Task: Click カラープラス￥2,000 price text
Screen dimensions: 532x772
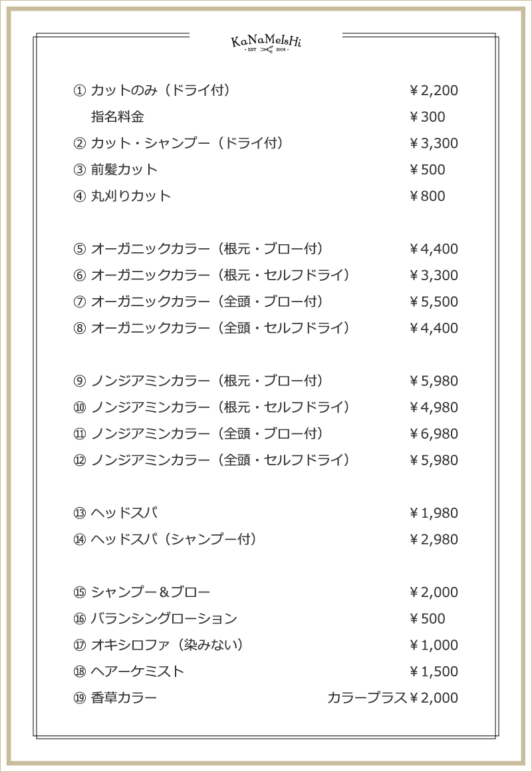Action: coord(393,698)
